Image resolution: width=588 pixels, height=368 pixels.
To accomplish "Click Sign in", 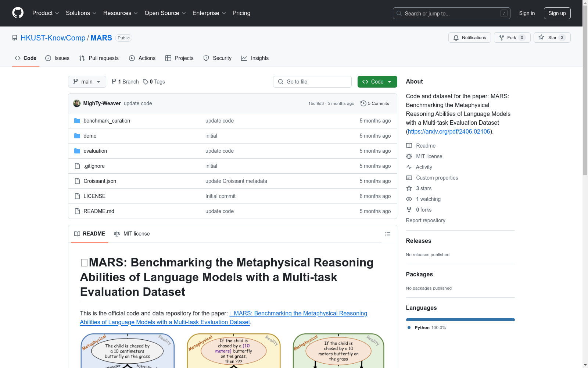I will 527,13.
